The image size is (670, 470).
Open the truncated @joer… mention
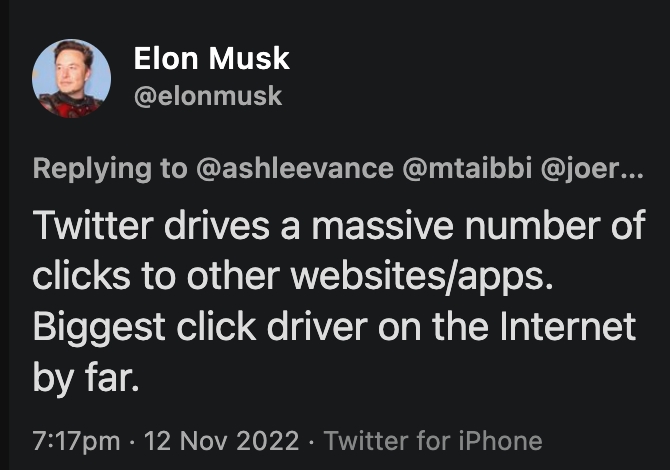pyautogui.click(x=592, y=168)
